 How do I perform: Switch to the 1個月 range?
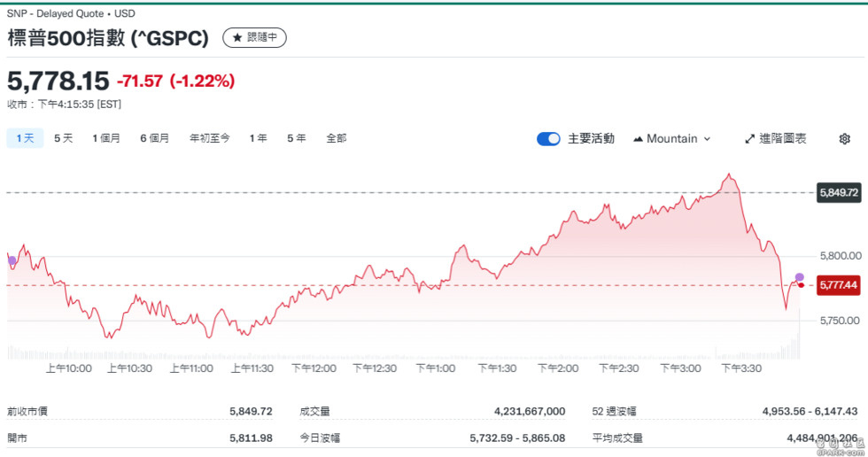(105, 138)
